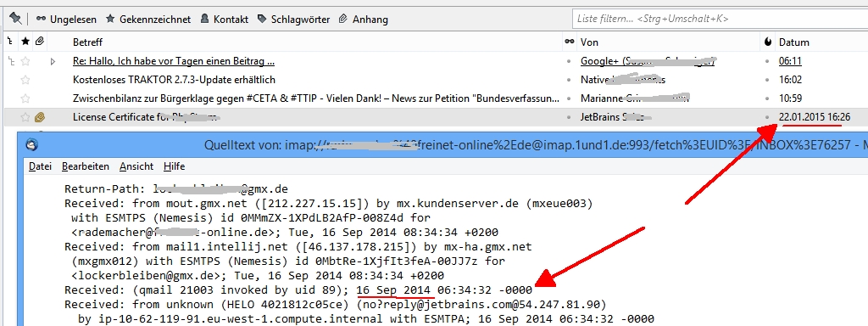Toggle junk dot beside 06:11 date
This screenshot has height=326, width=868.
coord(767,61)
